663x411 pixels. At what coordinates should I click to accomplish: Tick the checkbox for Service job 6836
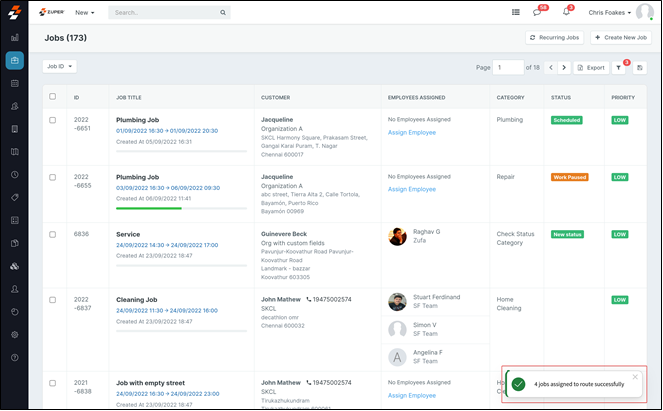53,234
